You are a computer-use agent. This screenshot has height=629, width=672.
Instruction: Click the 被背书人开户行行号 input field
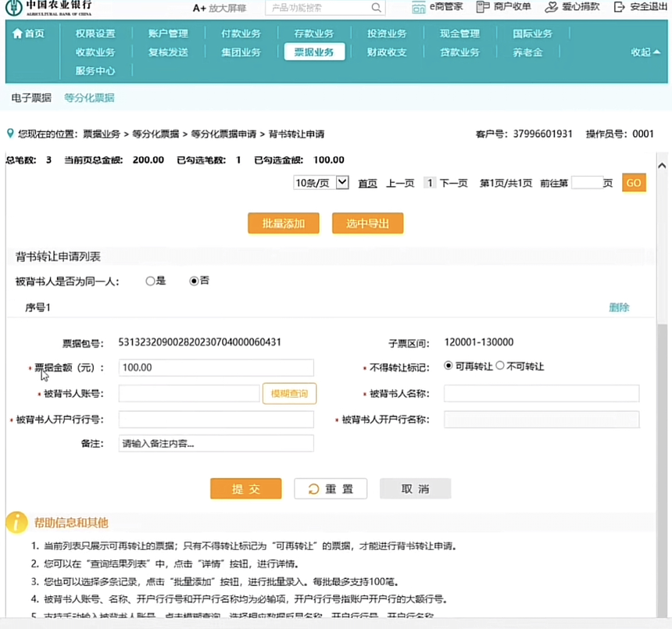216,420
